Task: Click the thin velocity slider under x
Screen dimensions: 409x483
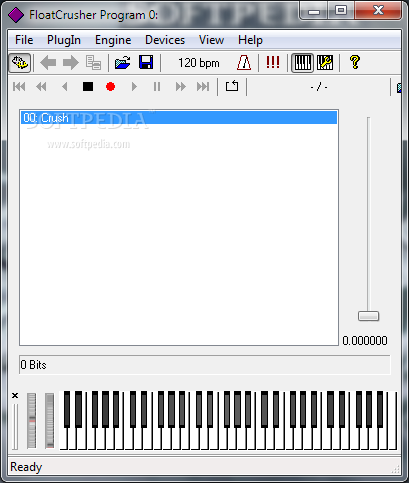Action: click(15, 427)
